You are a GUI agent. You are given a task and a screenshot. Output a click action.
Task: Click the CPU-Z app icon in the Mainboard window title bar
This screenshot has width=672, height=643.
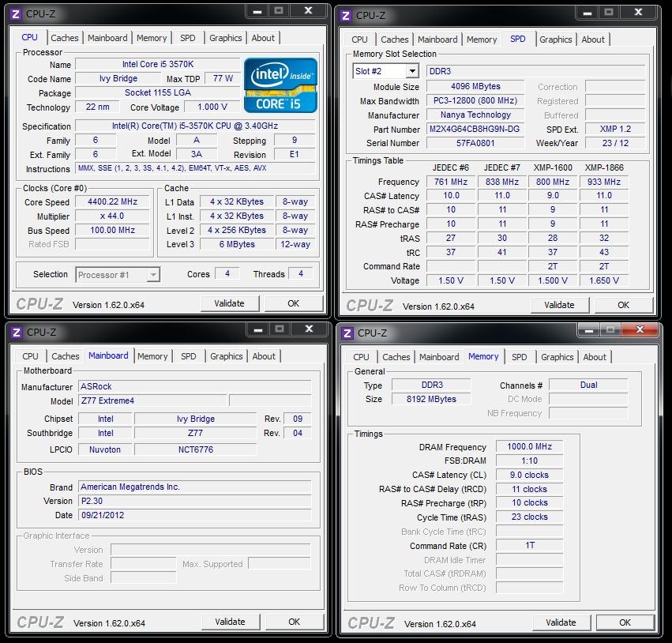(17, 333)
